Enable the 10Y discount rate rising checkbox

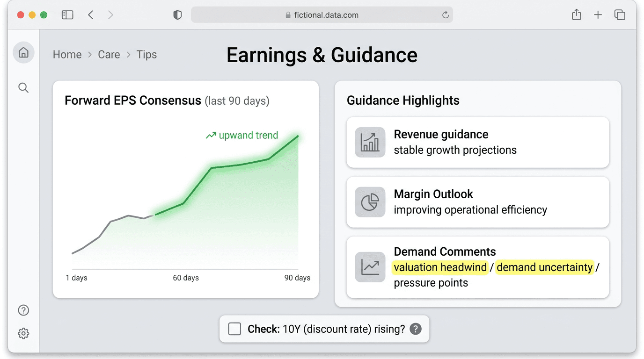point(234,329)
